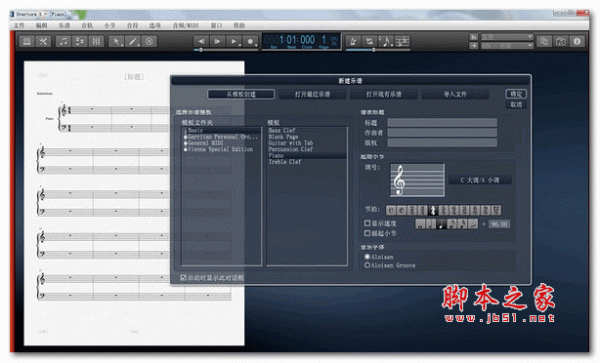The image size is (600, 363).
Task: Click the 标题 title input field
Action: tap(442, 122)
